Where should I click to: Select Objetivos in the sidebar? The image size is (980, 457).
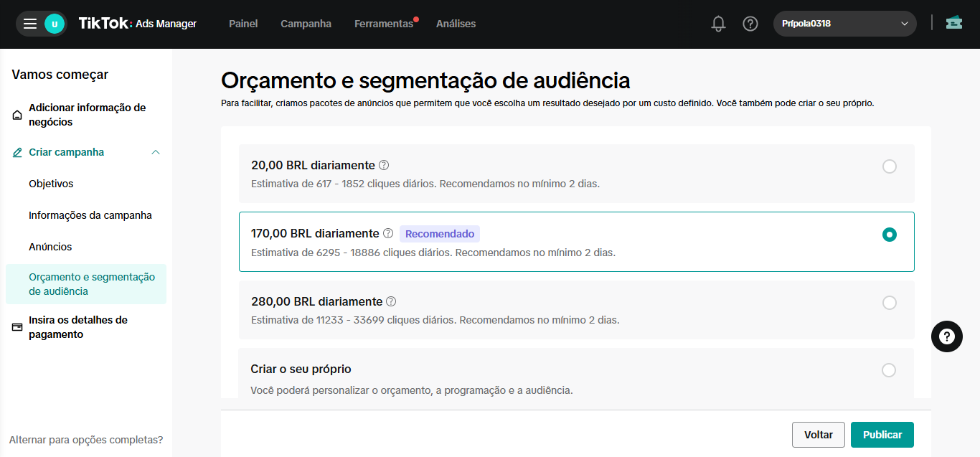click(x=50, y=183)
